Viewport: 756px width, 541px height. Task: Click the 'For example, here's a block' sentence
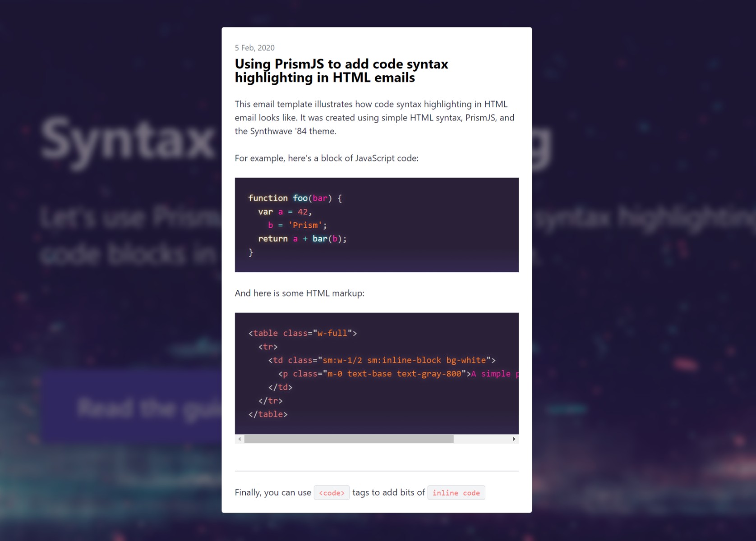pos(327,158)
